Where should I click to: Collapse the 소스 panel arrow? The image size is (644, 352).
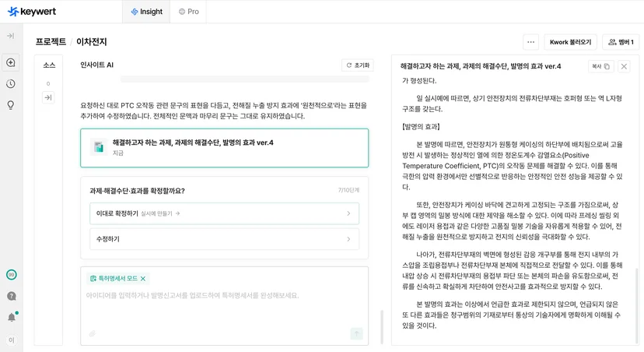pos(48,97)
